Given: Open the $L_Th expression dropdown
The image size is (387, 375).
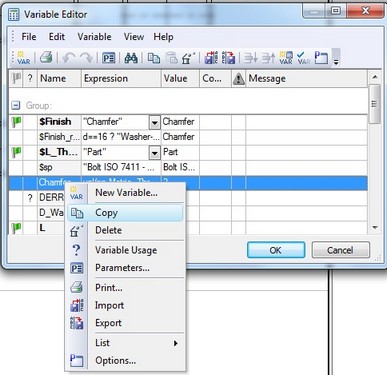Looking at the screenshot, I should 154,153.
